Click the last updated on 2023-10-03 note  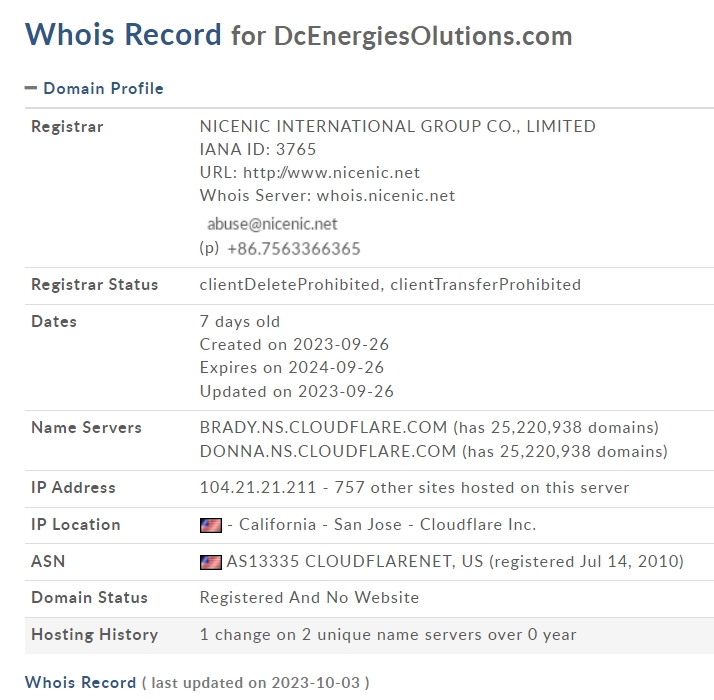(255, 682)
